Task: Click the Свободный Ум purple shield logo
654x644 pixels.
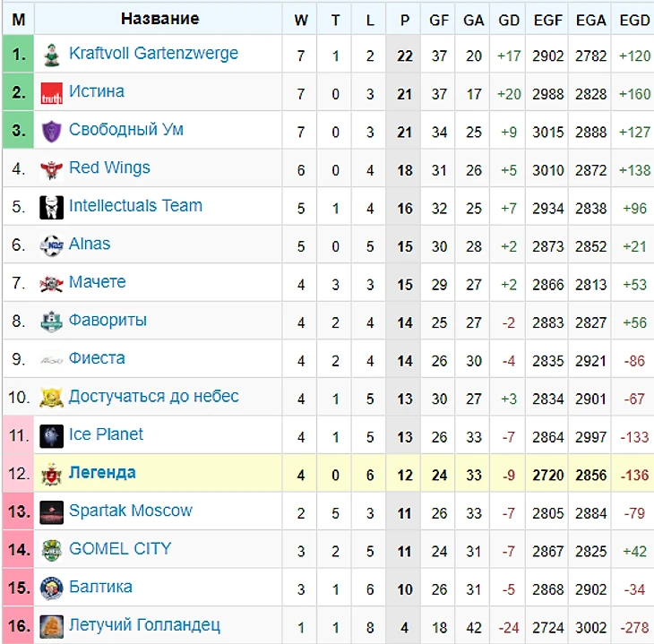Action: (x=51, y=132)
